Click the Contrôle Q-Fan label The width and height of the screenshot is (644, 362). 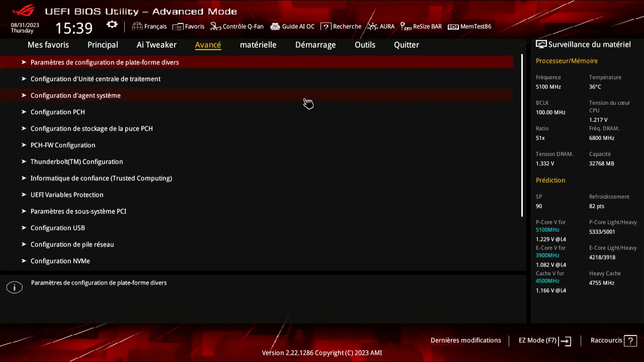[x=243, y=26]
